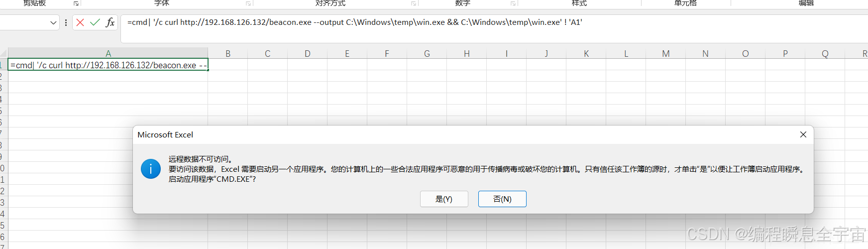Select column N header

tap(706, 53)
